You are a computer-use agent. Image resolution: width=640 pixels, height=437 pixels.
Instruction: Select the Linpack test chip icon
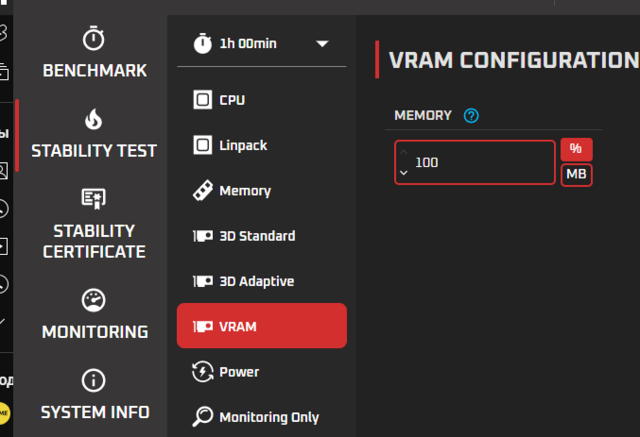pyautogui.click(x=202, y=146)
